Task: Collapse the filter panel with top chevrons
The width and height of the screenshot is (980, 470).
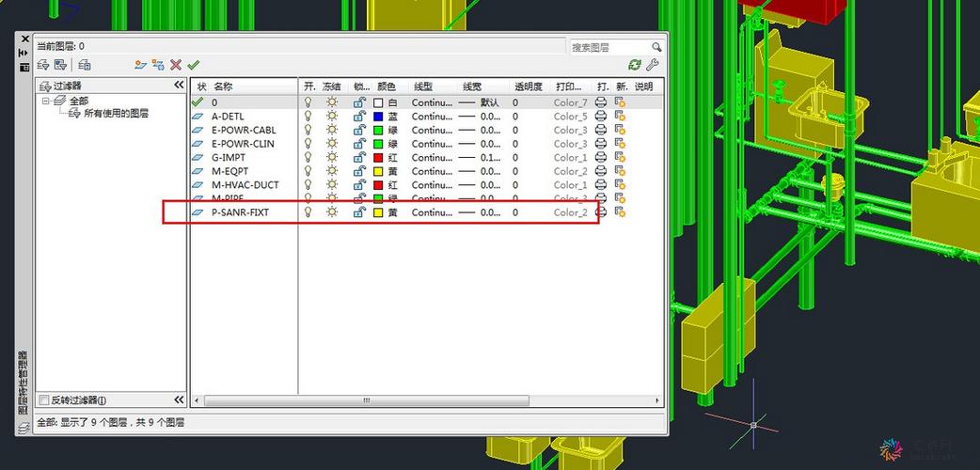Action: pos(179,85)
